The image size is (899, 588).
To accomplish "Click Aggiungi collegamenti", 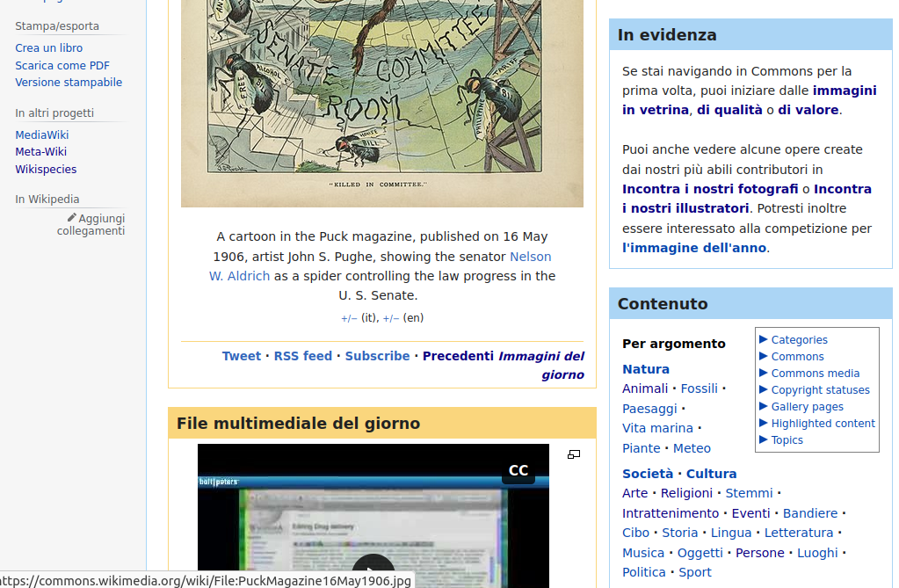I will click(91, 224).
